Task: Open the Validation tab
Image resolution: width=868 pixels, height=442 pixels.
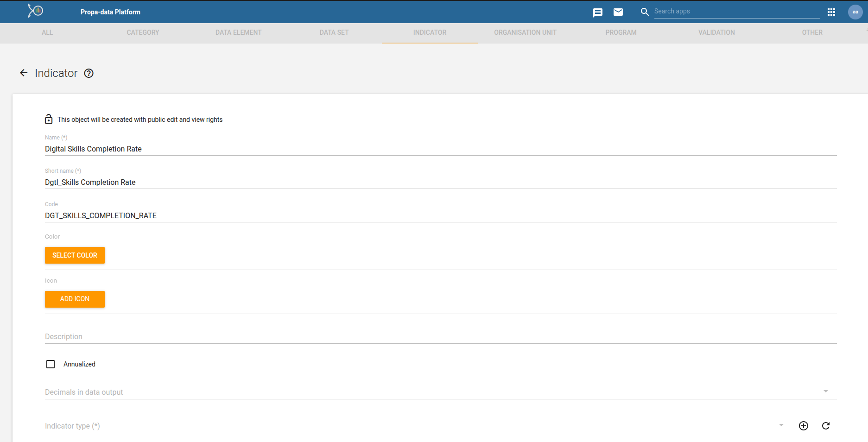Action: point(716,32)
